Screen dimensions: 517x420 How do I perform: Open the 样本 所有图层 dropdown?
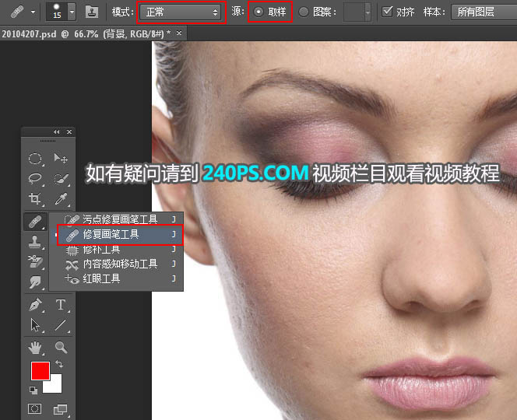484,12
